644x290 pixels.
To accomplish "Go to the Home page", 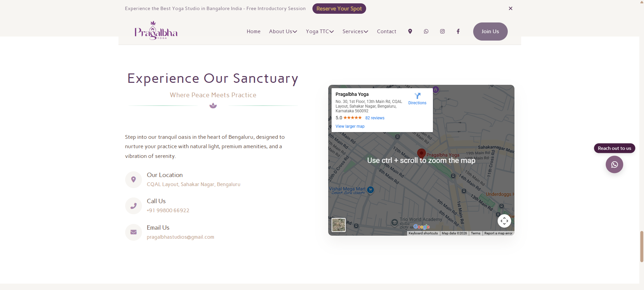I will tap(254, 31).
